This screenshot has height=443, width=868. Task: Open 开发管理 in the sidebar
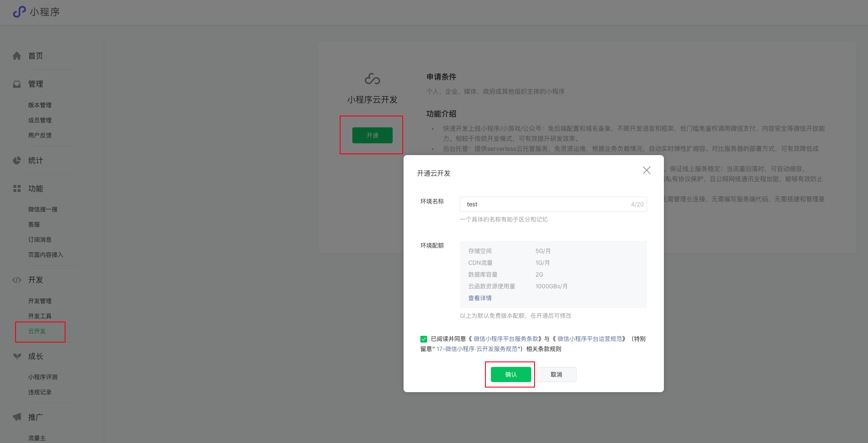tap(40, 301)
